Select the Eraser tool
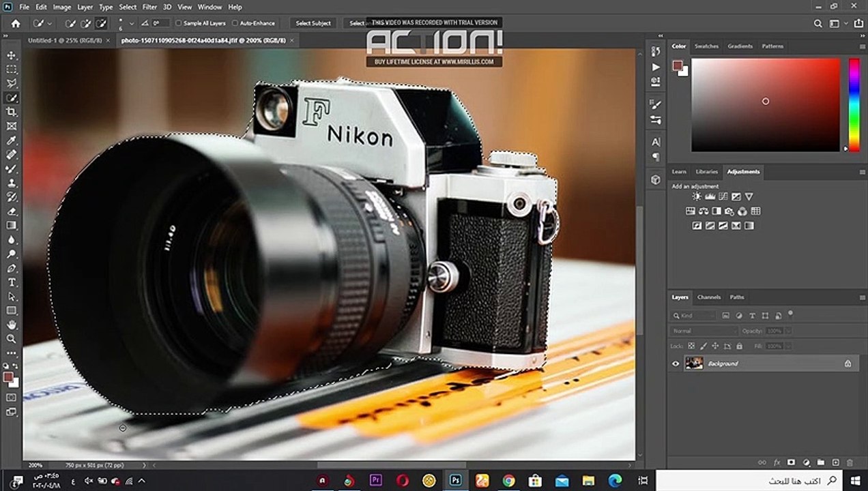The height and width of the screenshot is (491, 868). coord(11,211)
